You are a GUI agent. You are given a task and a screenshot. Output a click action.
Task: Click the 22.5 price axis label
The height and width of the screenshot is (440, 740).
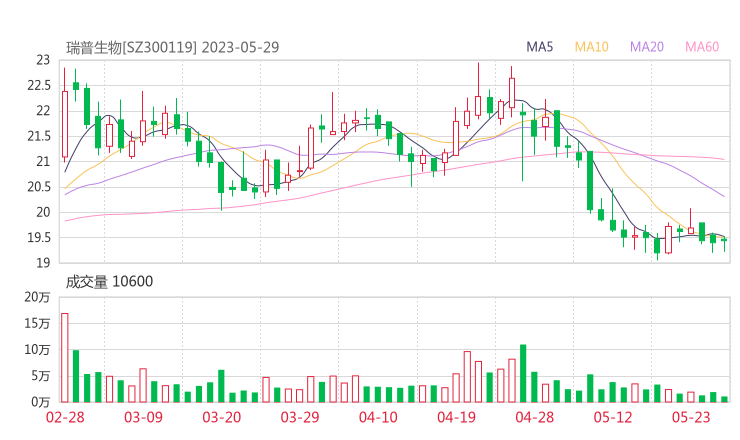pos(39,85)
